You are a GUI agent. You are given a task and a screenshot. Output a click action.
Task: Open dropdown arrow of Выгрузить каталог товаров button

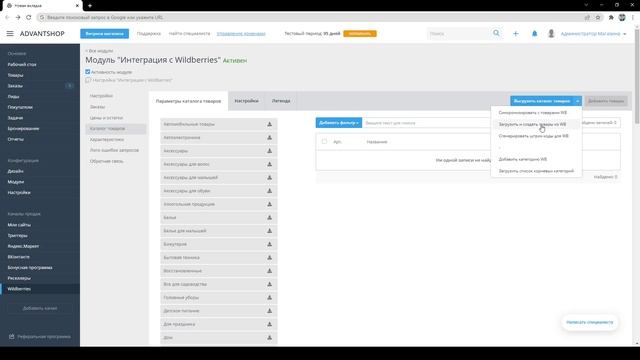[x=578, y=101]
